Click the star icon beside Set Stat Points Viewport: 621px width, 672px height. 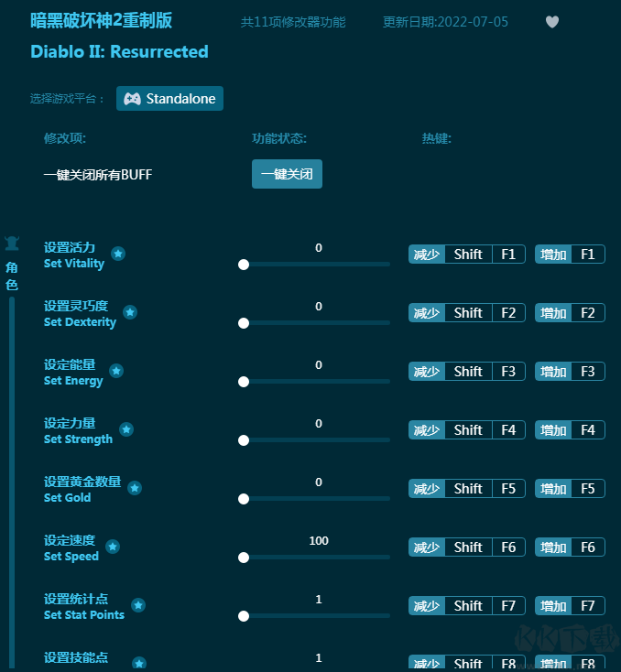pyautogui.click(x=138, y=605)
